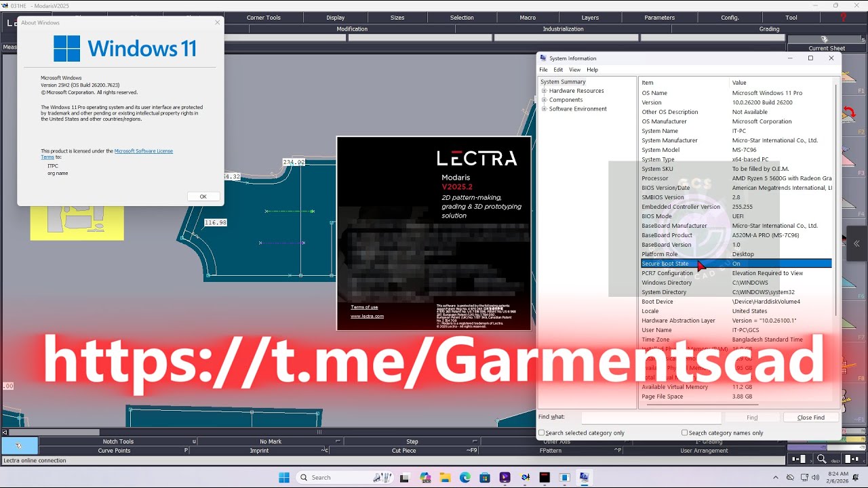Viewport: 868px width, 488px height.
Task: Select the Secure Boot State row
Action: (x=736, y=264)
